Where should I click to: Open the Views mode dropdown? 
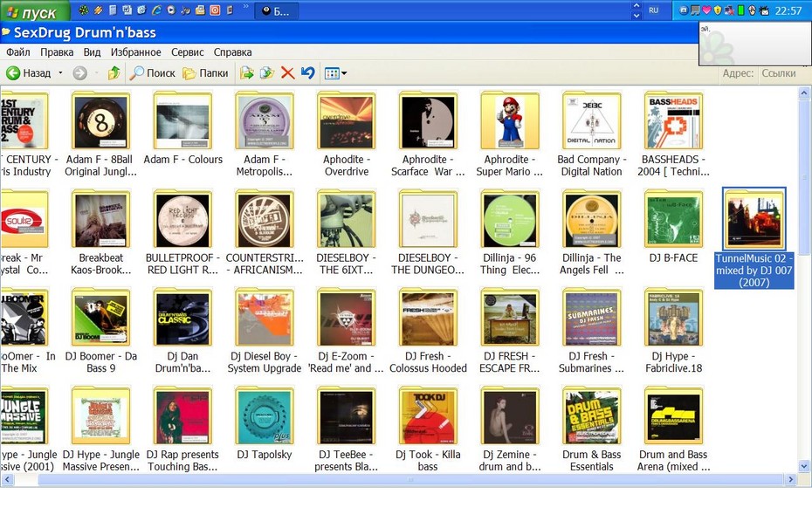(335, 73)
